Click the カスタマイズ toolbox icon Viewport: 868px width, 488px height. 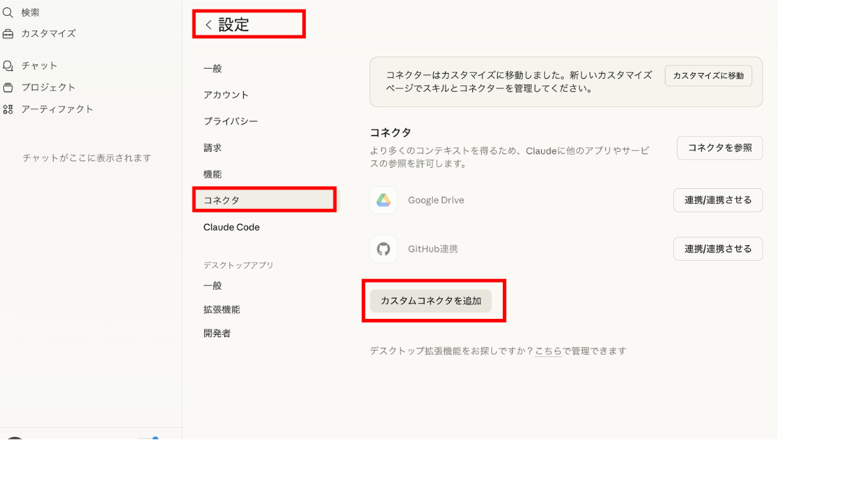pos(8,33)
